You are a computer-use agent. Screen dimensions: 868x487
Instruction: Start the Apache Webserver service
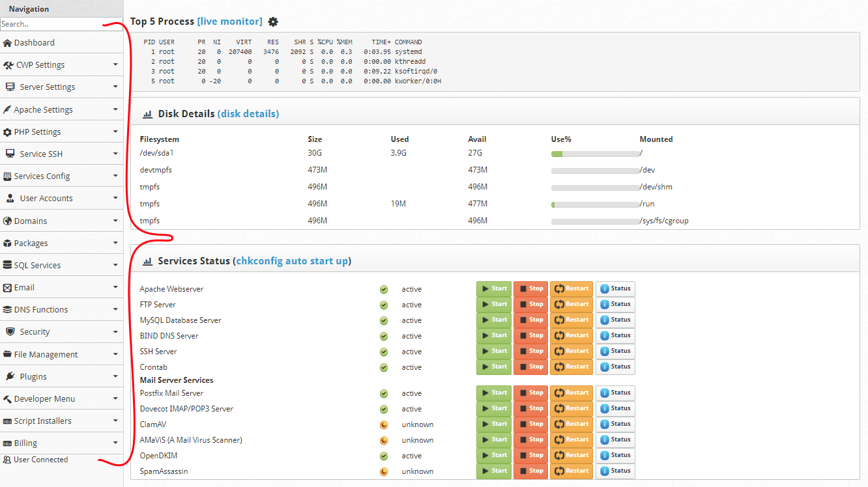pos(494,289)
